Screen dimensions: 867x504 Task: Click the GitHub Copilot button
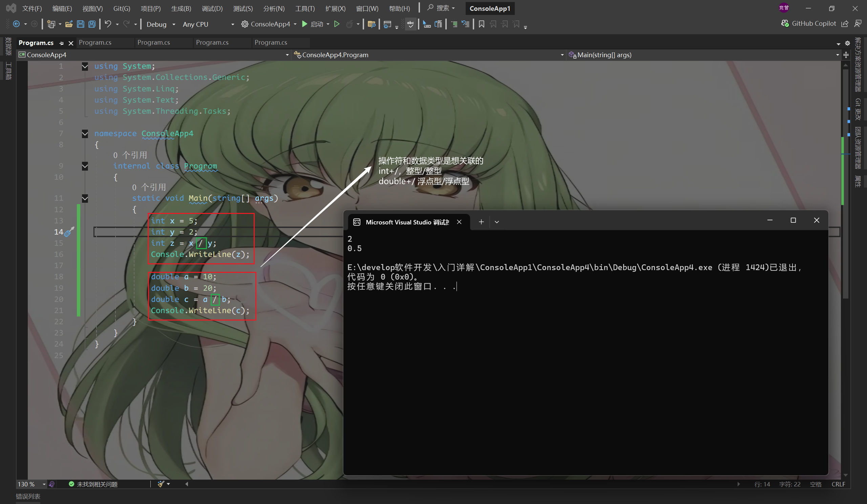808,23
